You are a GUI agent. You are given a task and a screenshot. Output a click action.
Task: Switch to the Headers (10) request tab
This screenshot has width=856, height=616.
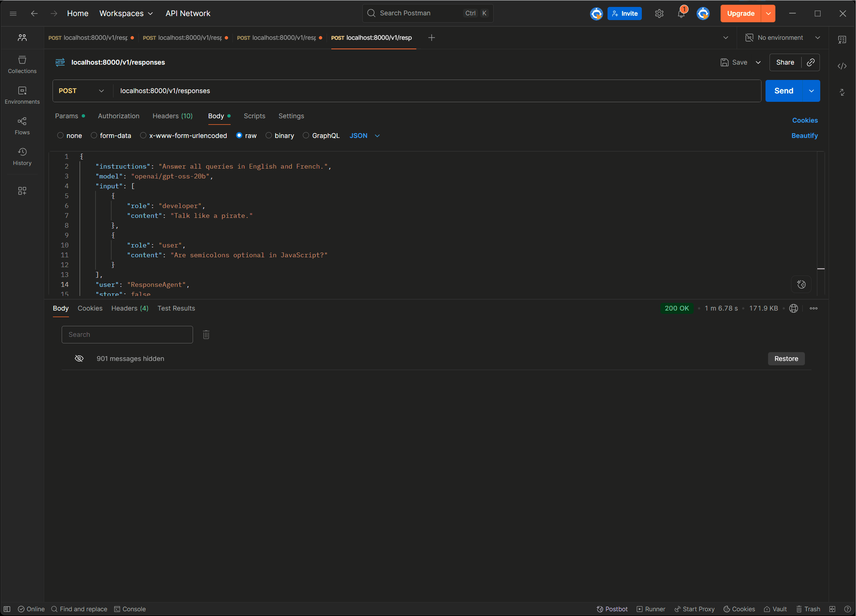[173, 116]
